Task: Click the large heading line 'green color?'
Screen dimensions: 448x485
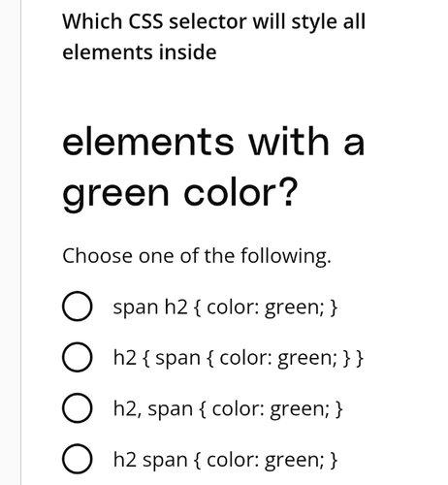Action: click(x=179, y=194)
